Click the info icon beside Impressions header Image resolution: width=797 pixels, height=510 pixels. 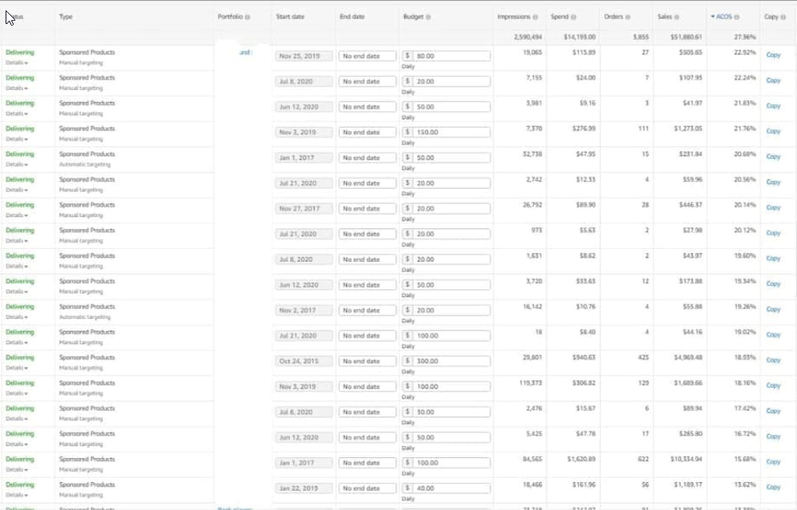point(535,17)
